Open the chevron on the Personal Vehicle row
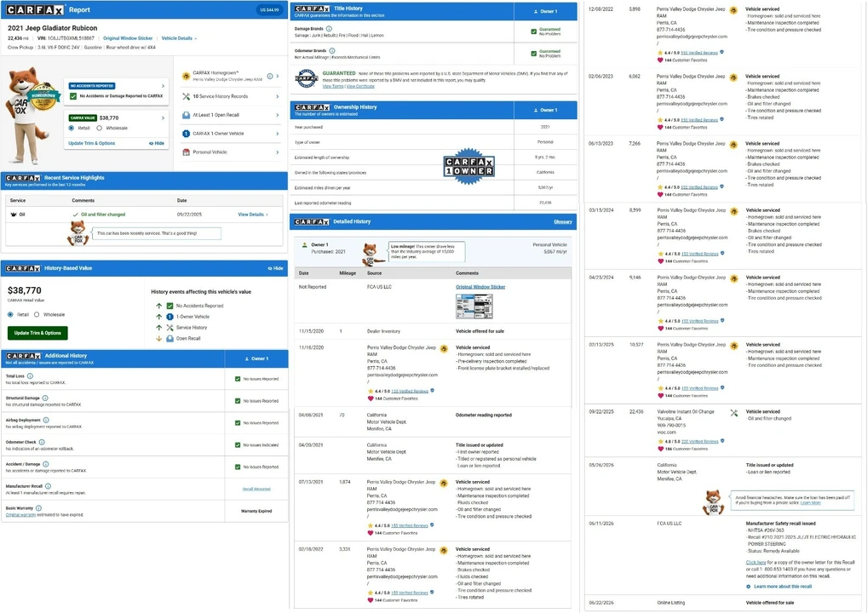 tap(278, 152)
